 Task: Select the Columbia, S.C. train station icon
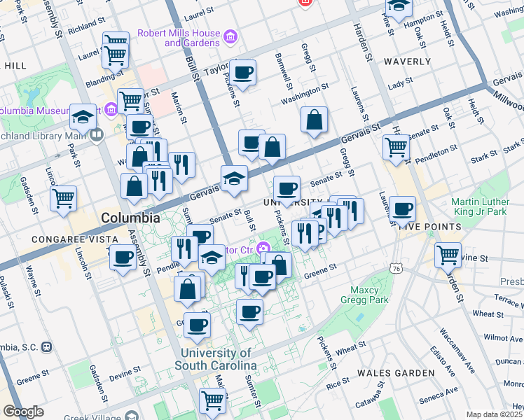pyautogui.click(x=47, y=347)
